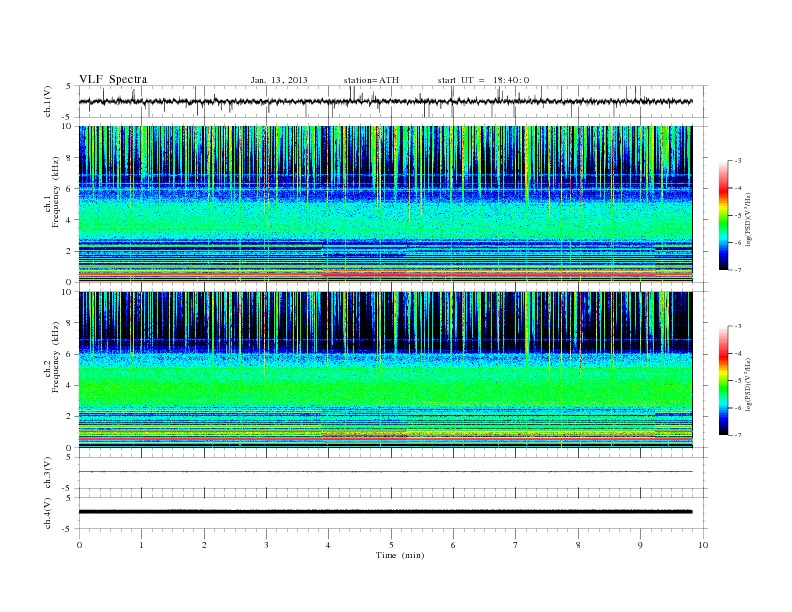Click the "0" tick on the time axis
The image size is (792, 612).
(x=79, y=545)
